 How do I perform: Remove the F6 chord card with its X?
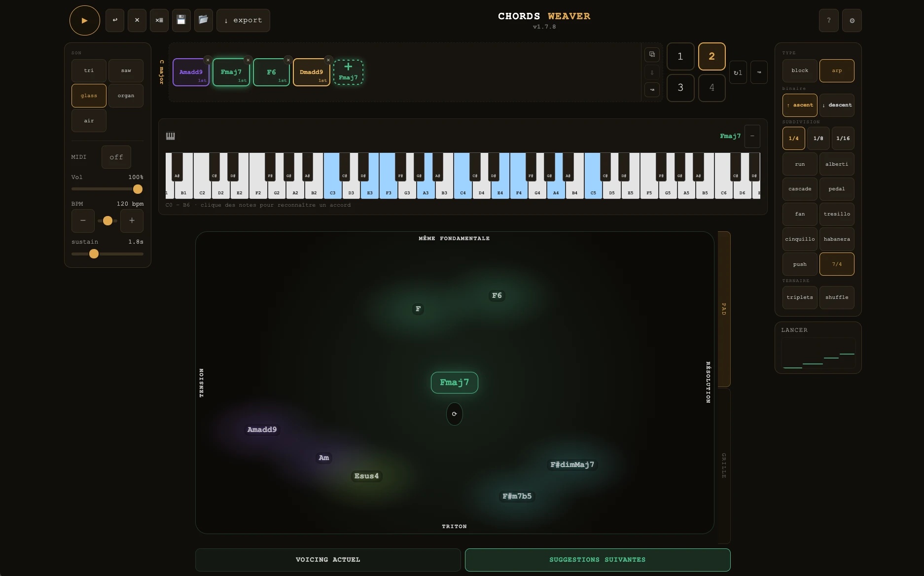(x=288, y=60)
